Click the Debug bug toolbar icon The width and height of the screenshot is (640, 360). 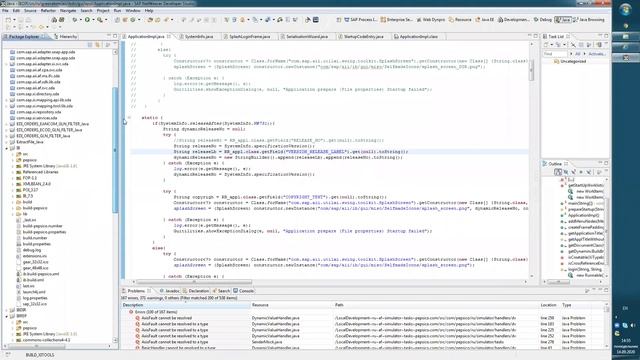[x=75, y=20]
